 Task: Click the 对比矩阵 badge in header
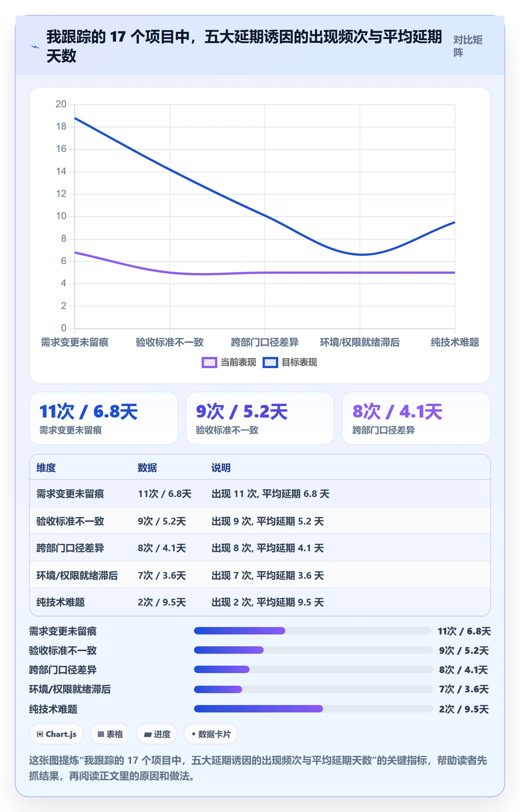pyautogui.click(x=468, y=46)
